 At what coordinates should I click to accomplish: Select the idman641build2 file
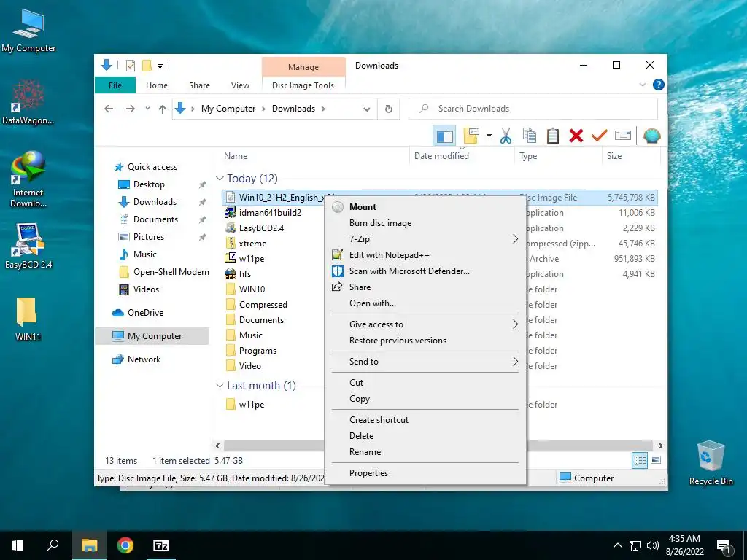point(270,213)
